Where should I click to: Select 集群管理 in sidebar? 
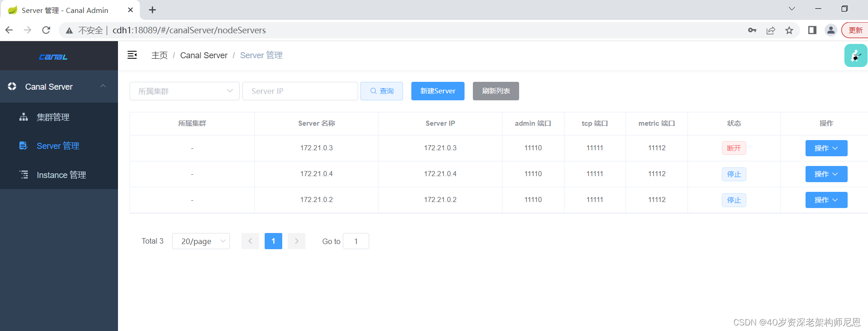coord(59,117)
